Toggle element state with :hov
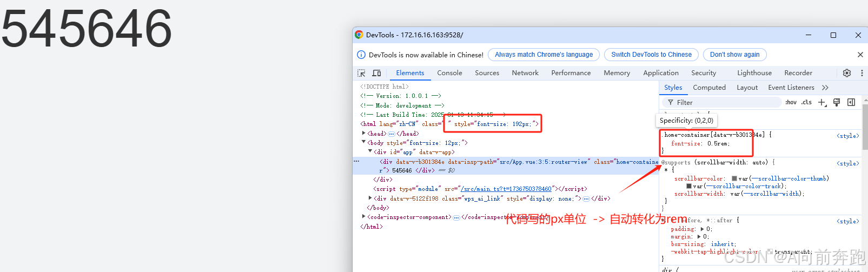Image resolution: width=868 pixels, height=272 pixels. coord(791,102)
